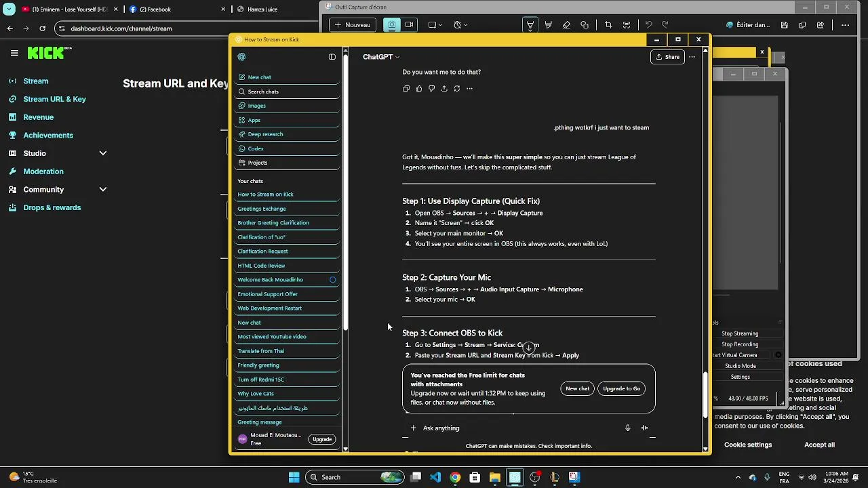
Task: Reload the Kick dashboard page
Action: pyautogui.click(x=43, y=28)
